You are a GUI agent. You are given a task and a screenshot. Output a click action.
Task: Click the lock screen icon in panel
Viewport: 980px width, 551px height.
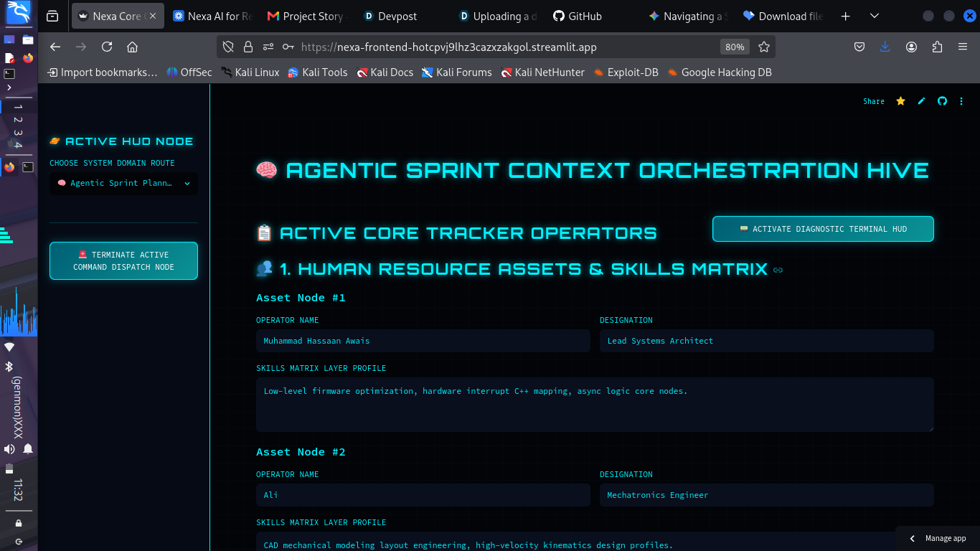19,523
